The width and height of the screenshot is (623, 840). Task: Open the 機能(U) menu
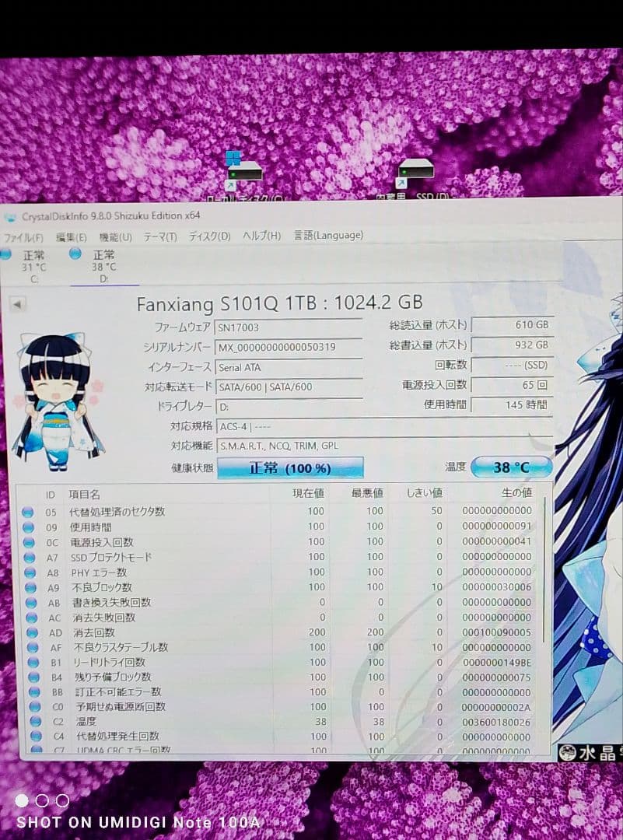(116, 236)
